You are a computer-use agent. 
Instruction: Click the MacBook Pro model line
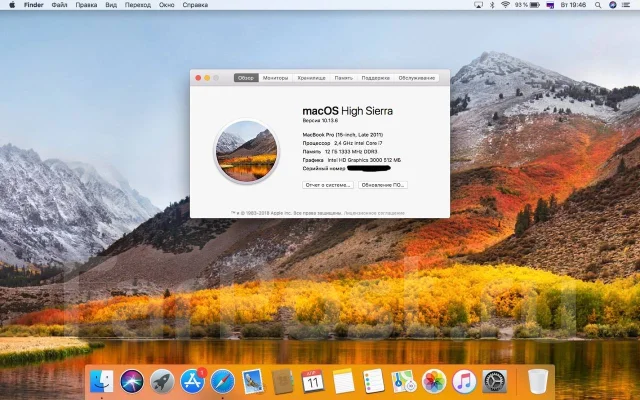pyautogui.click(x=342, y=135)
